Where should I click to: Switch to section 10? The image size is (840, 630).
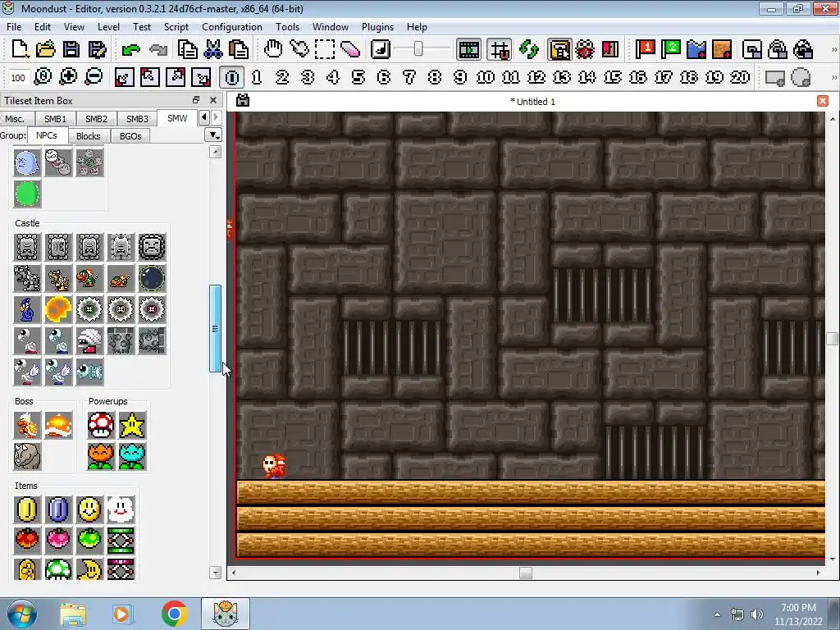point(486,77)
